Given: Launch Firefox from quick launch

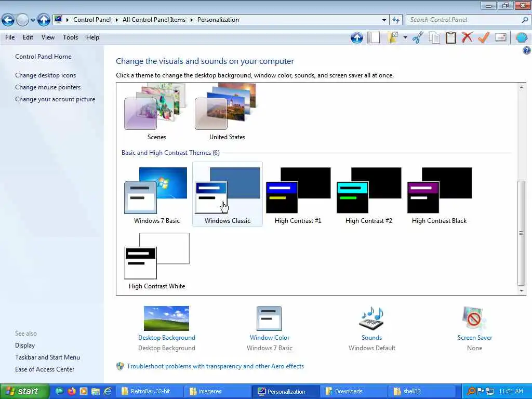Looking at the screenshot, I should (x=72, y=391).
